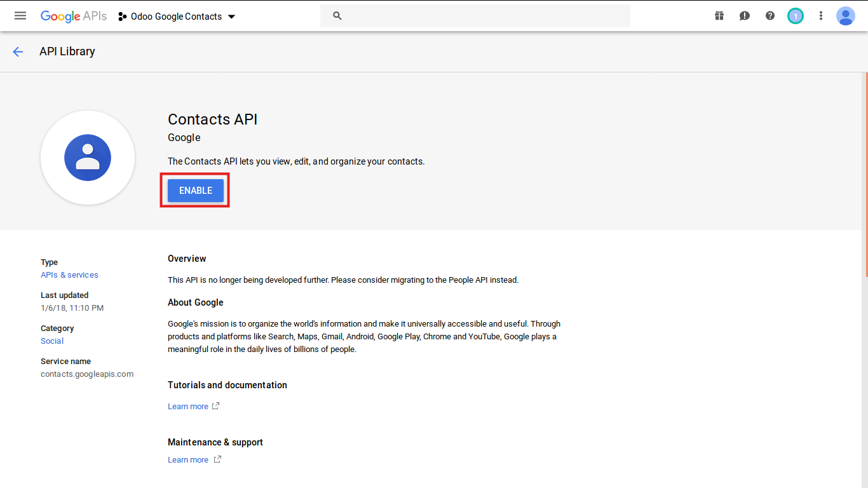Open the gift free trial icon
The height and width of the screenshot is (488, 868).
click(719, 16)
